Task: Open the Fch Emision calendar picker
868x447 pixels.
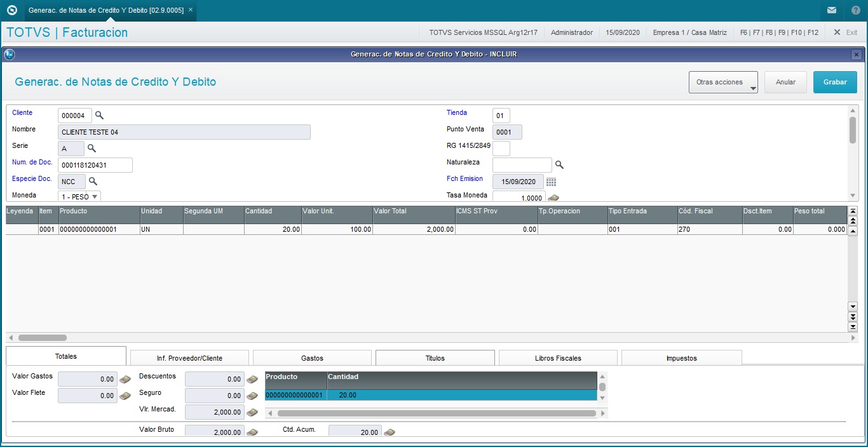Action: (x=551, y=182)
